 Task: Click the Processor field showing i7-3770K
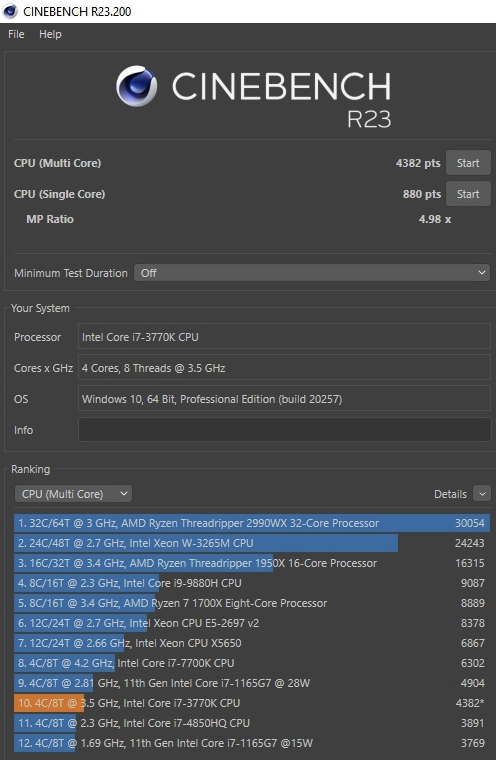point(285,337)
